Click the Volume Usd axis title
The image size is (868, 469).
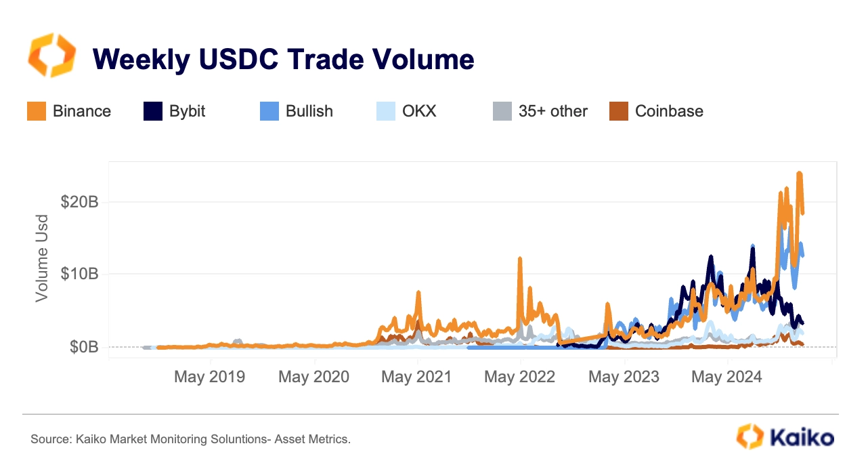point(42,258)
